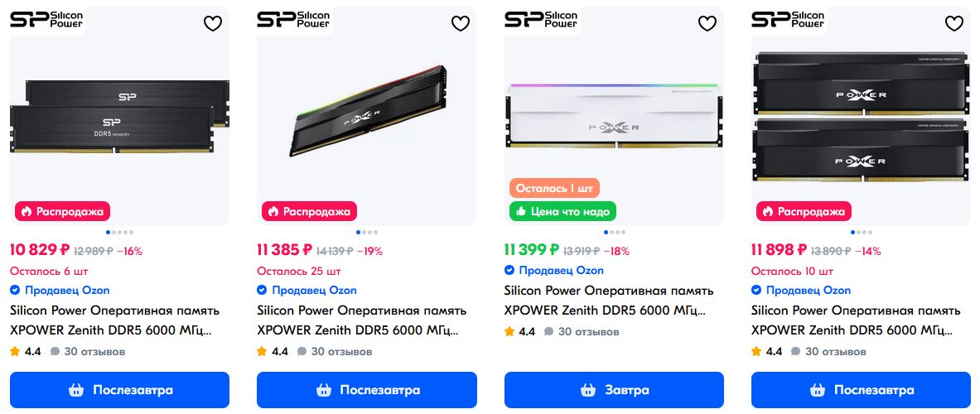Add 11 898 ₽ kit to cart
Screen dimensions: 980x414
(x=861, y=390)
